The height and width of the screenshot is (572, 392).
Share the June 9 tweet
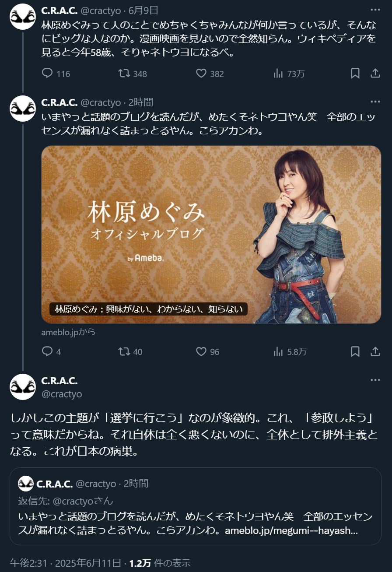coord(375,74)
